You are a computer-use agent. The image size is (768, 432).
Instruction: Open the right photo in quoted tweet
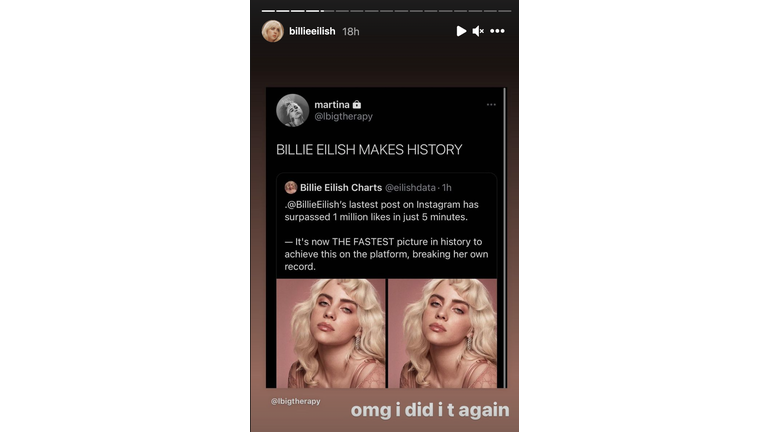click(442, 334)
